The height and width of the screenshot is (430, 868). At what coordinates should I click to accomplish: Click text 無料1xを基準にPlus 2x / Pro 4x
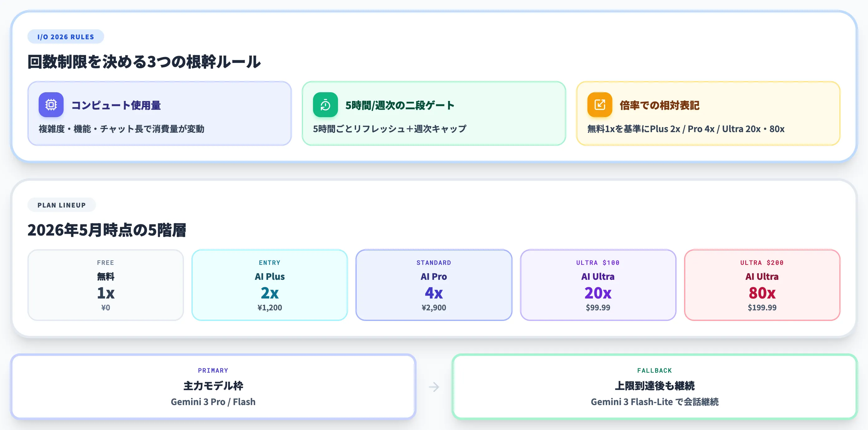(651, 129)
